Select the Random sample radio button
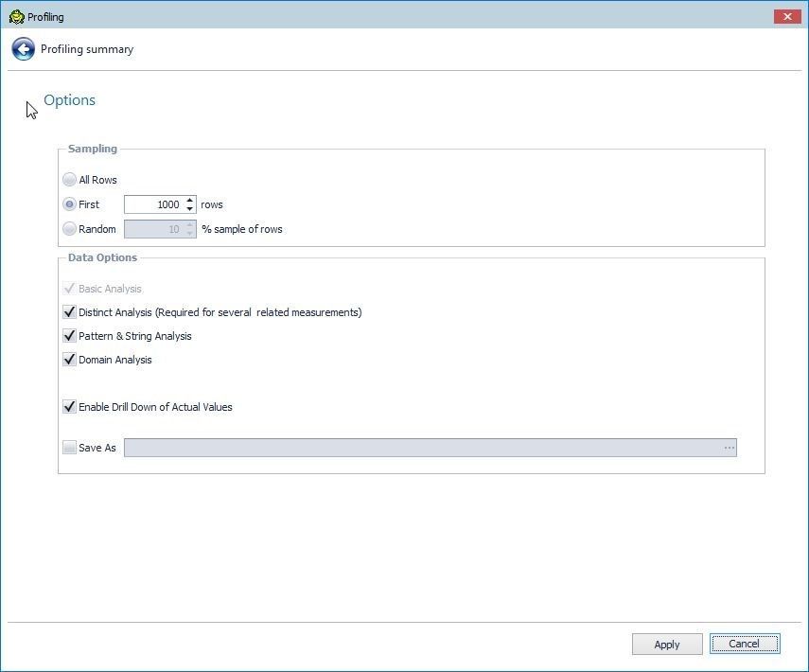This screenshot has height=672, width=809. [69, 229]
